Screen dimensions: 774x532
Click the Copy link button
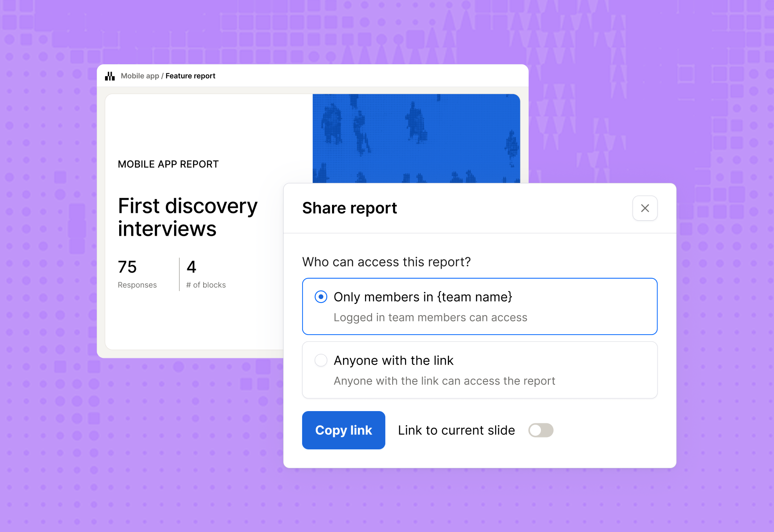pyautogui.click(x=343, y=430)
